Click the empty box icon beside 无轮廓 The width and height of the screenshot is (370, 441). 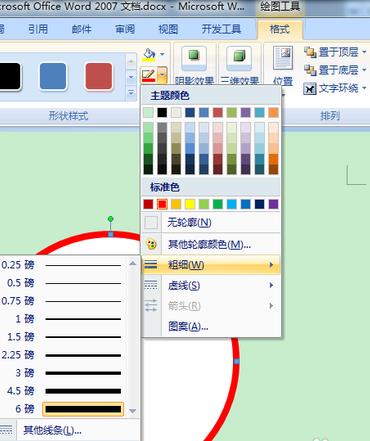point(151,222)
